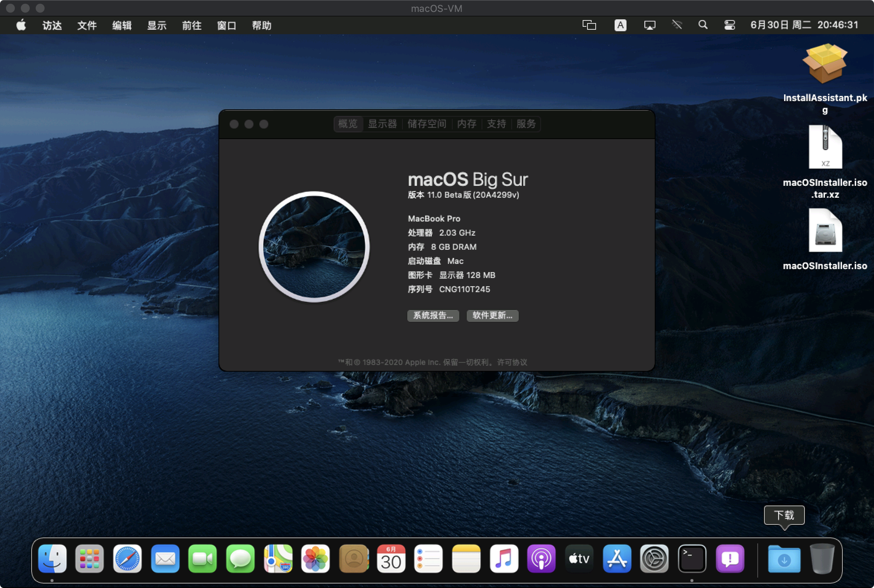Screen dimensions: 874x588
Task: Click the screen mirroring windows icon
Action: coord(589,25)
